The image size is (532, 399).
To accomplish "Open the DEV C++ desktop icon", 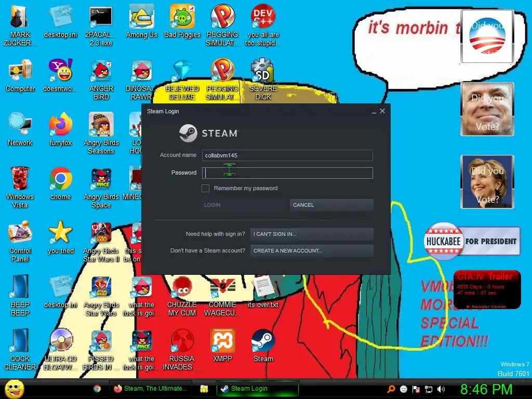I will click(x=263, y=25).
